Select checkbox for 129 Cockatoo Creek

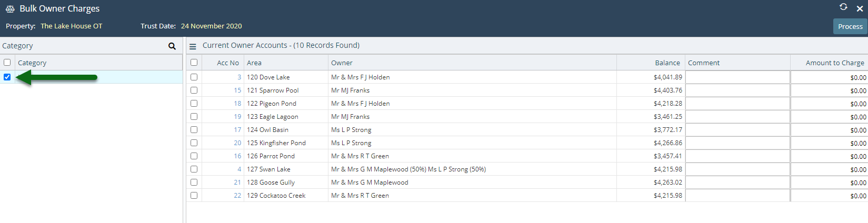click(194, 195)
